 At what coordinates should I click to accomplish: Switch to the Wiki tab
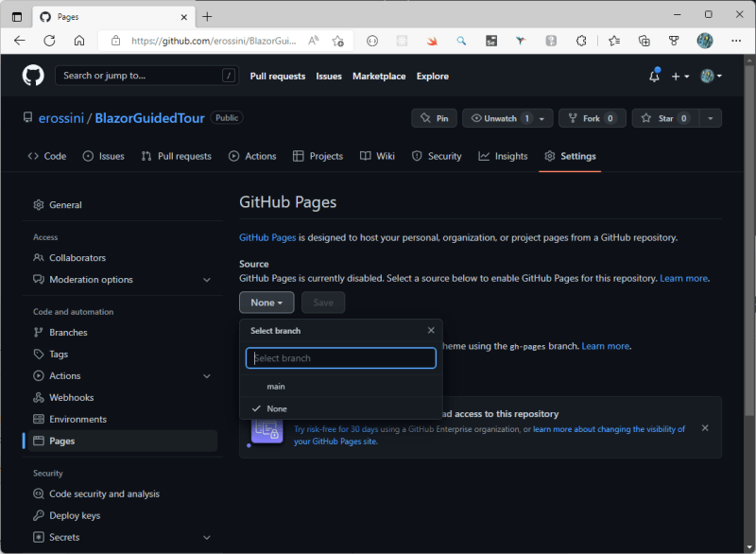click(x=377, y=156)
